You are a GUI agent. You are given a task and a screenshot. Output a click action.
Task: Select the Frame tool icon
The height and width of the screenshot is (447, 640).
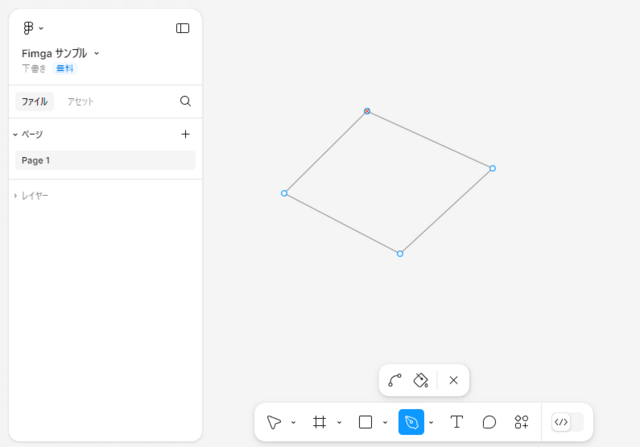coord(320,422)
